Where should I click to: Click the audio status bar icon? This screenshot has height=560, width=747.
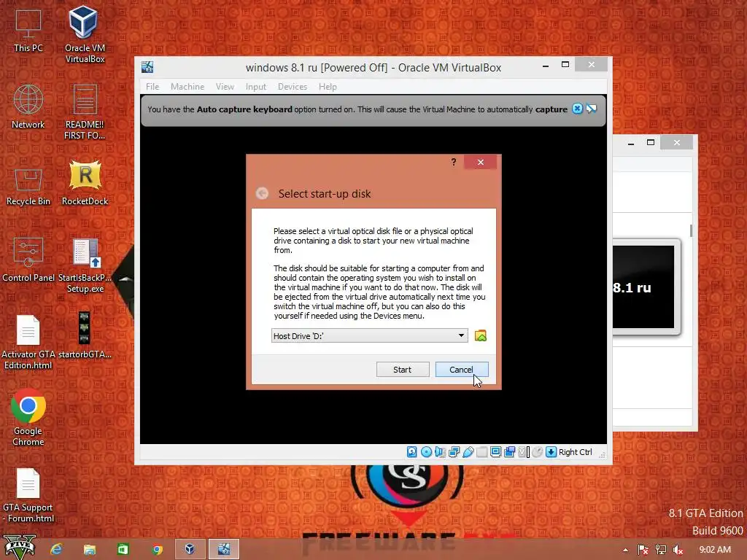(440, 452)
